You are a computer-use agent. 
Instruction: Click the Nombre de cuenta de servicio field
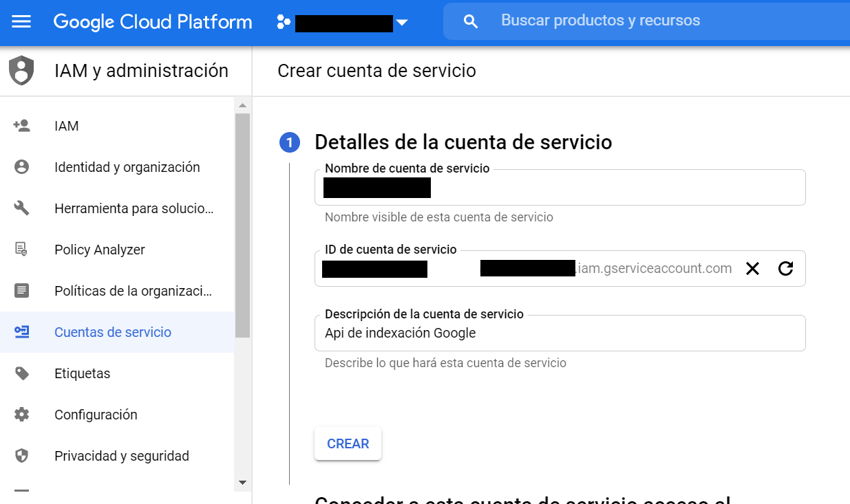point(560,187)
